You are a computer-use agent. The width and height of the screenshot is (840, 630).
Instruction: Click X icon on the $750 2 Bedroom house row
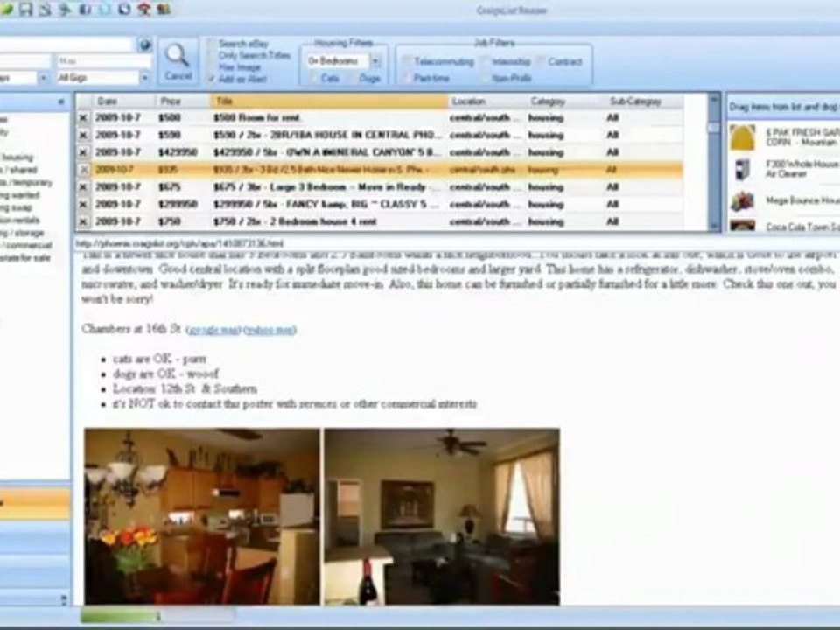[x=83, y=221]
